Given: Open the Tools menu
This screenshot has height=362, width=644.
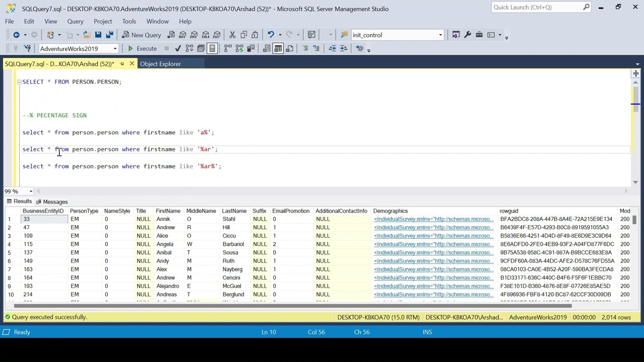Looking at the screenshot, I should coord(129,21).
